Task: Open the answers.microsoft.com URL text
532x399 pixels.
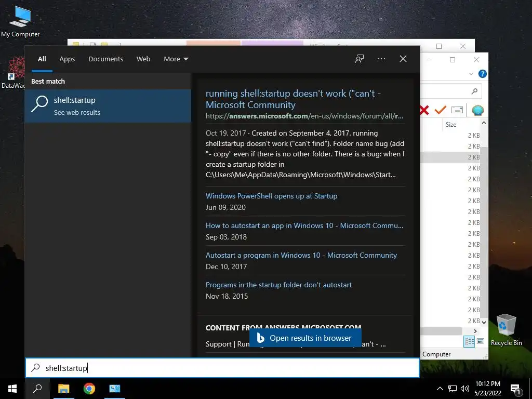Action: 304,116
